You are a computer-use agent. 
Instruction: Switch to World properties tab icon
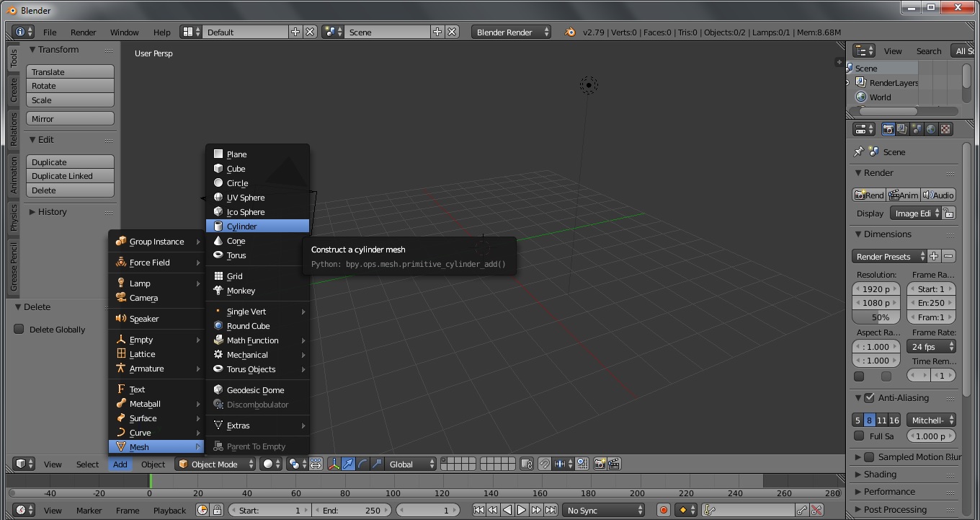pyautogui.click(x=931, y=129)
